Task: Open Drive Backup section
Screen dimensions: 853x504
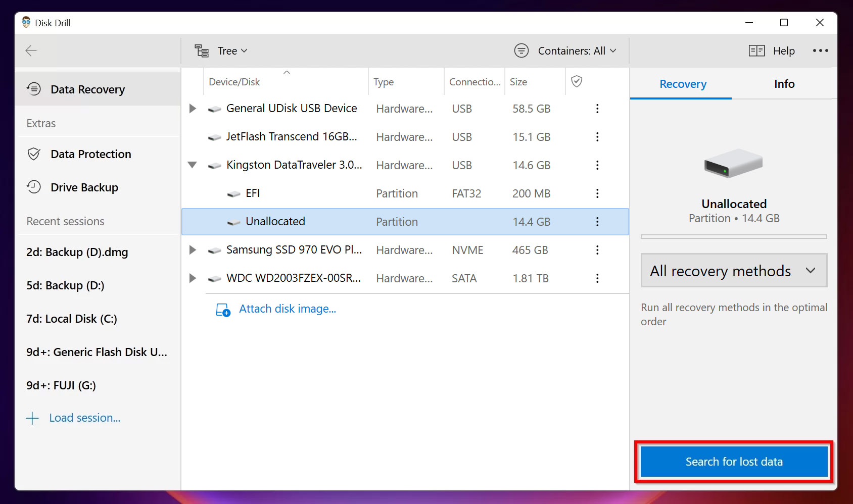Action: click(98, 187)
